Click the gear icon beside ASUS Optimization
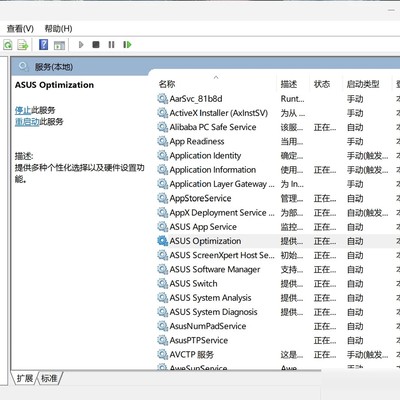Screen dimensions: 400x400 tap(162, 241)
